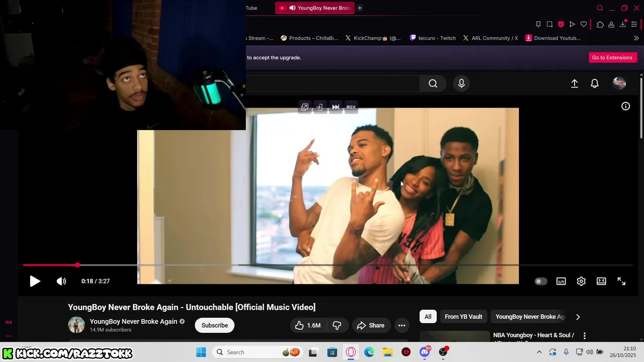
Task: Open YoungBoy Never Broke Again channel name
Action: tap(133, 322)
